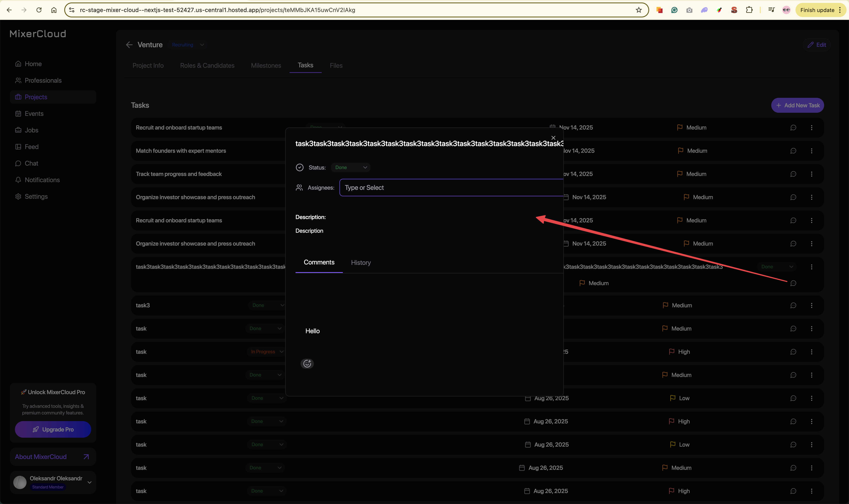Click the emoji reaction icon in the comments
The height and width of the screenshot is (504, 849).
tap(307, 364)
